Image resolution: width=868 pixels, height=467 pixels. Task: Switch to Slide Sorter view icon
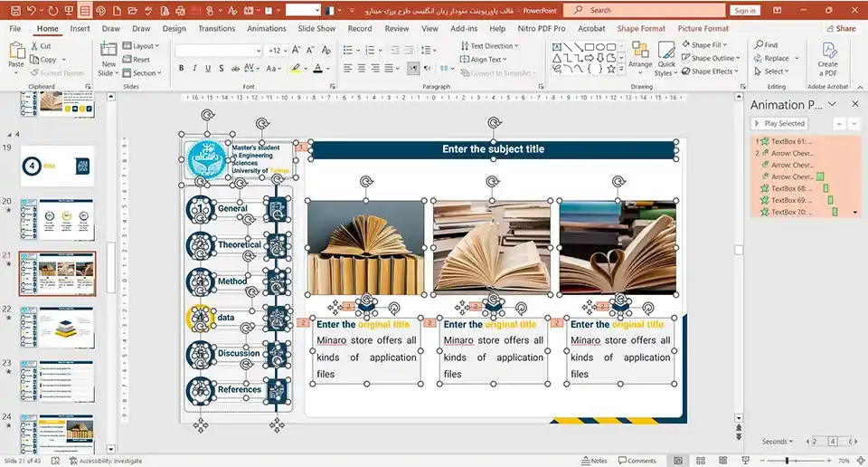(x=701, y=461)
